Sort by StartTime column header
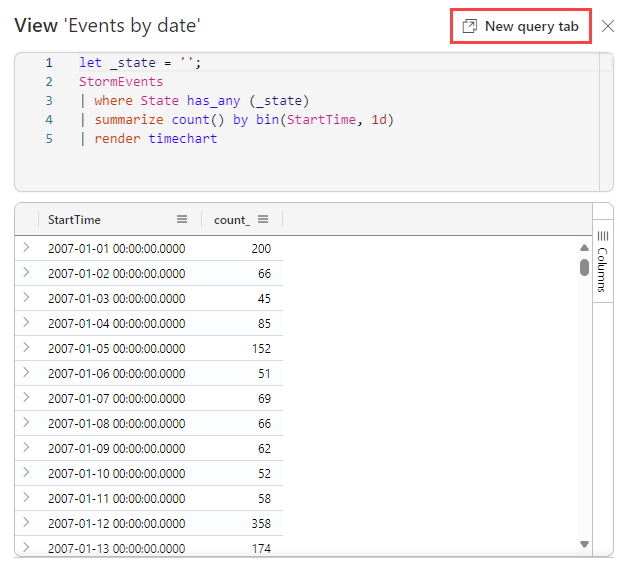 point(74,220)
